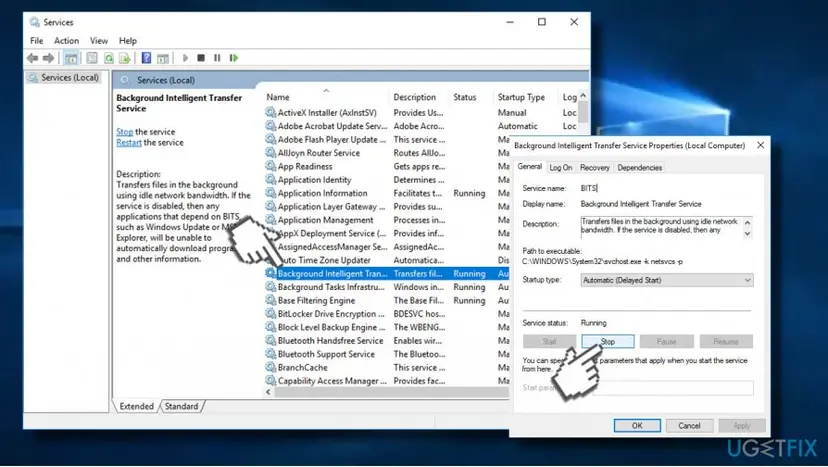
Task: Select the Background Tasks Infrastructure row
Action: tap(386, 287)
